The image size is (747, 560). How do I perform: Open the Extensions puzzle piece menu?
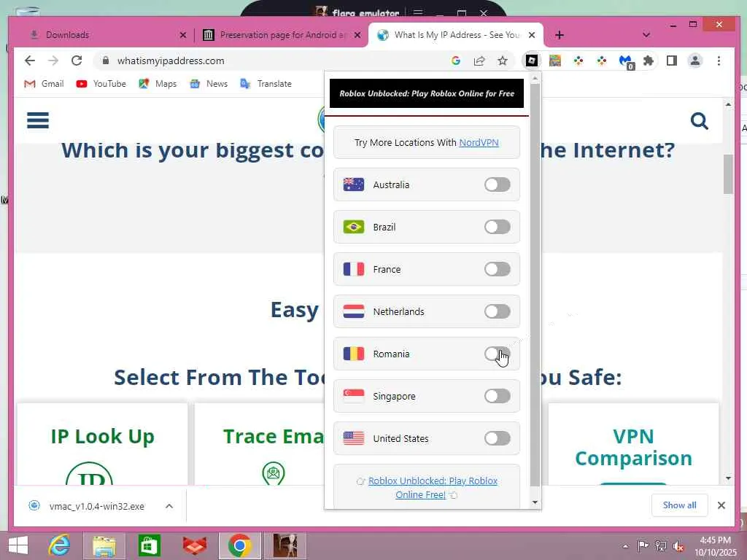pyautogui.click(x=649, y=61)
